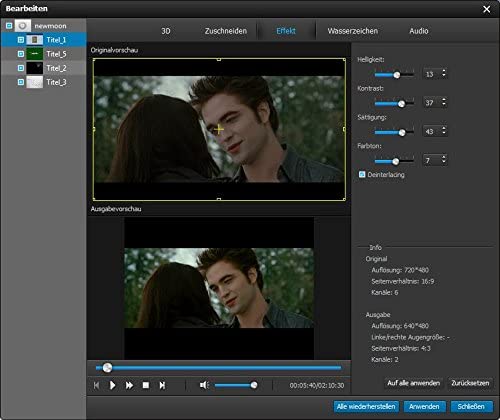Viewport: 500px width, 420px height.
Task: Toggle the Titel_3 checkbox
Action: point(21,82)
